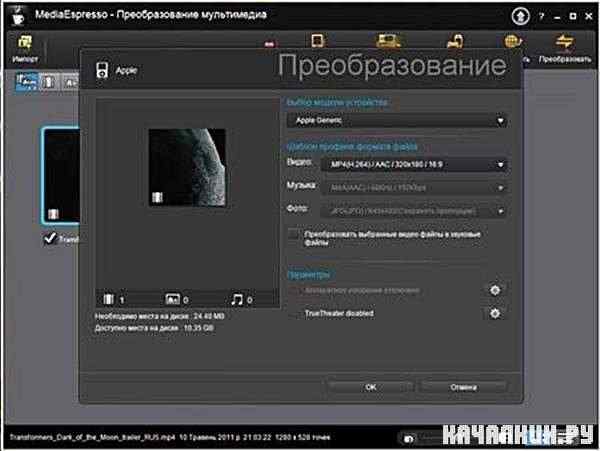Viewport: 600px width, 451px height.
Task: Click the MediaEspresso coffee cup logo
Action: tap(17, 16)
